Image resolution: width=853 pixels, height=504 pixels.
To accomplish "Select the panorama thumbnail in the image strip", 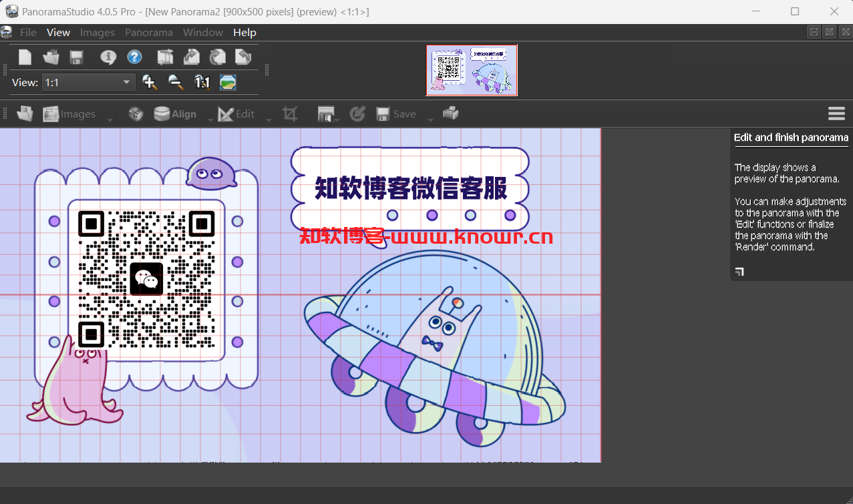I will click(x=472, y=70).
